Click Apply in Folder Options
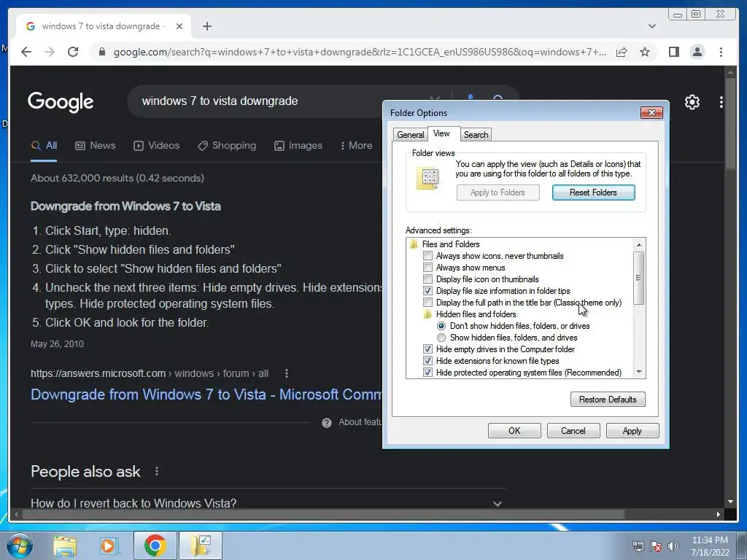Viewport: 747px width, 560px height. [x=632, y=431]
